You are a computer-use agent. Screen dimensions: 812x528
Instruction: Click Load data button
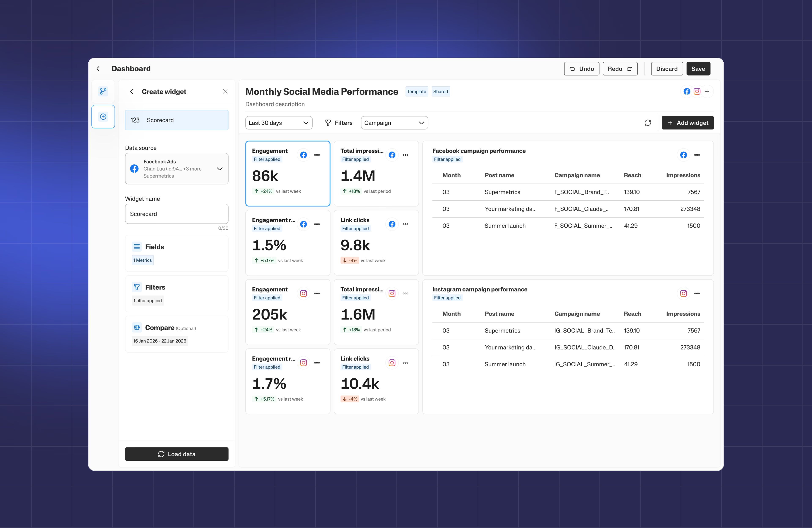[x=177, y=454]
